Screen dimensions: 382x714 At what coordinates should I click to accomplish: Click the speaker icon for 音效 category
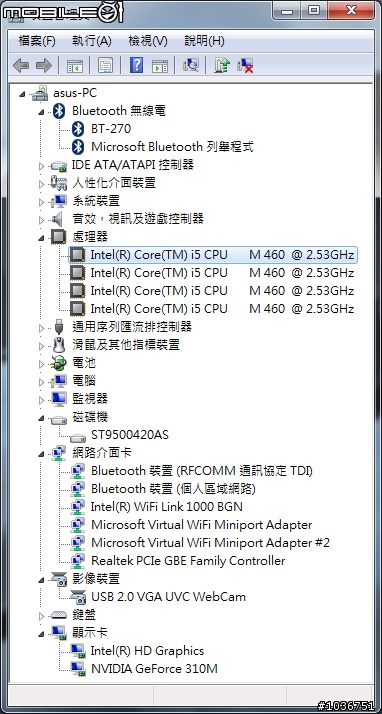[58, 219]
